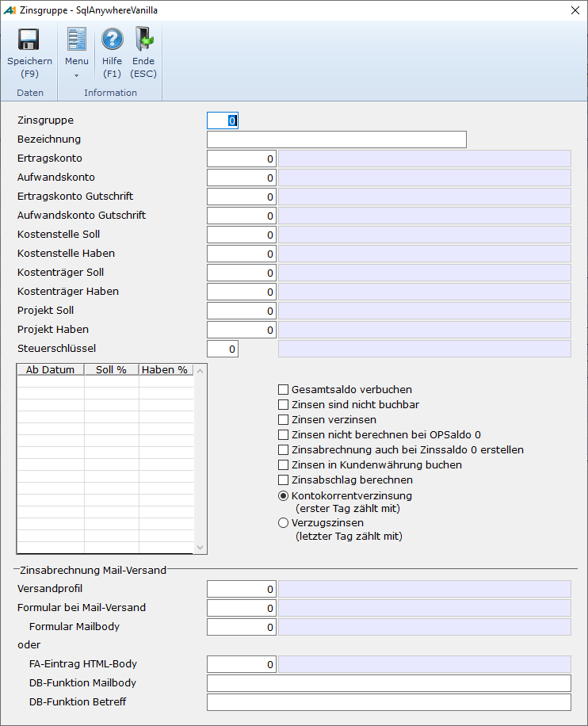Enable Gesamtsaldo verbuchen checkbox

tap(284, 389)
